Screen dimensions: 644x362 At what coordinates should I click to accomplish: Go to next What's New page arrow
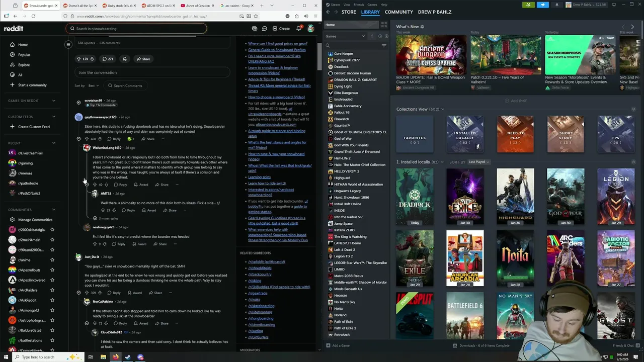[632, 27]
